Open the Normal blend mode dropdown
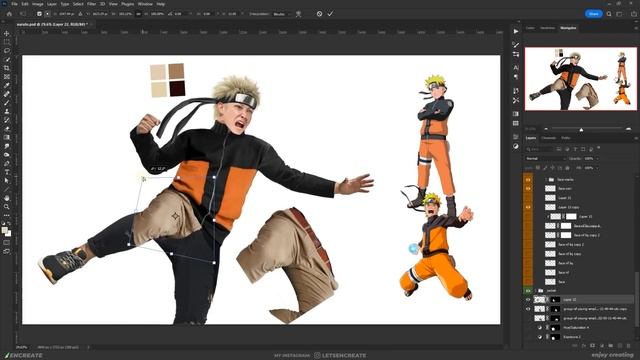This screenshot has width=640, height=360. pyautogui.click(x=545, y=158)
